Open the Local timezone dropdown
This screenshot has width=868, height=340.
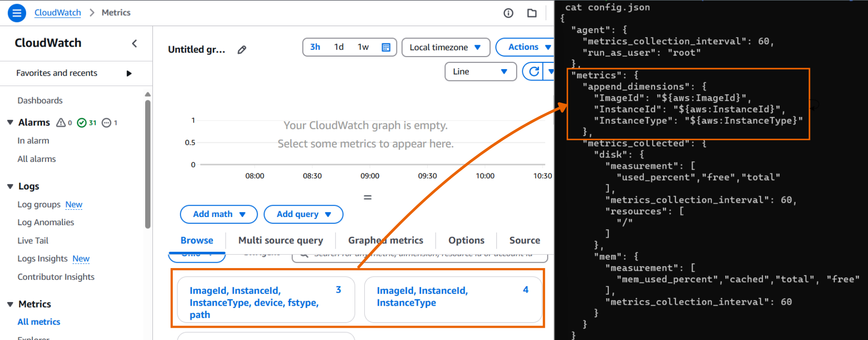click(x=446, y=47)
